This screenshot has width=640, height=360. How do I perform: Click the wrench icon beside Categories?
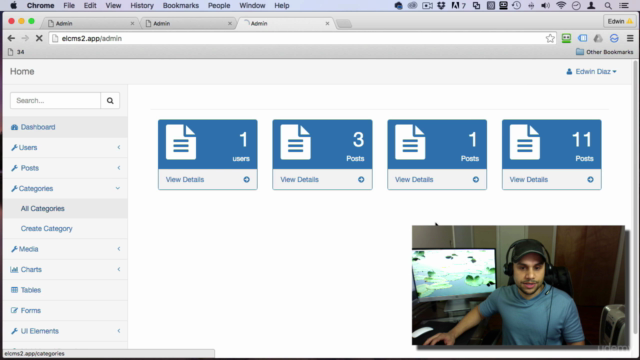(14, 189)
